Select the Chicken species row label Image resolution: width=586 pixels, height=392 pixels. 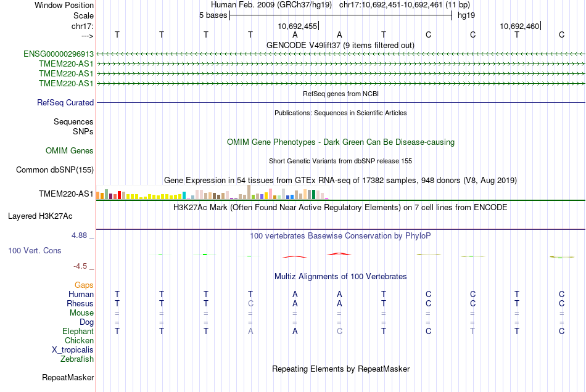(79, 340)
